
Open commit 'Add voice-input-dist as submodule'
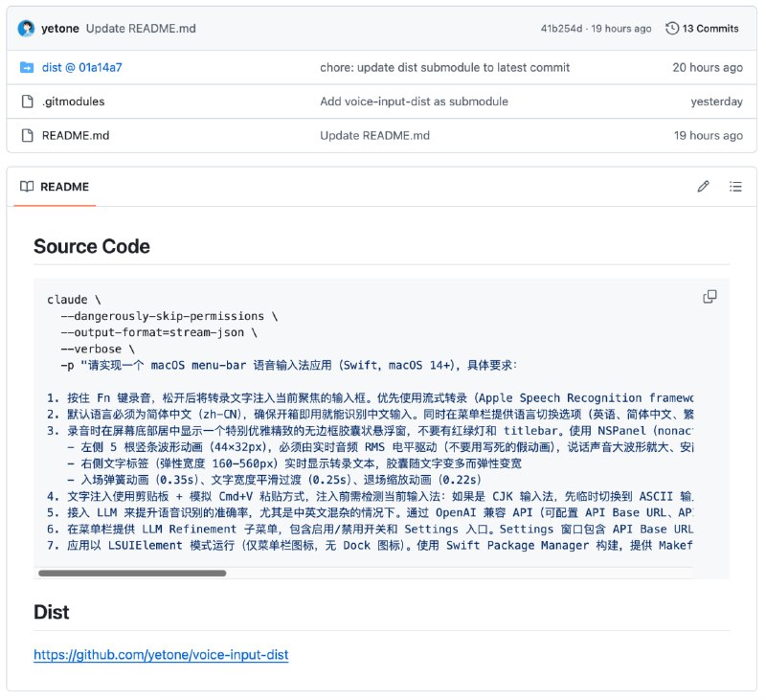(x=414, y=102)
